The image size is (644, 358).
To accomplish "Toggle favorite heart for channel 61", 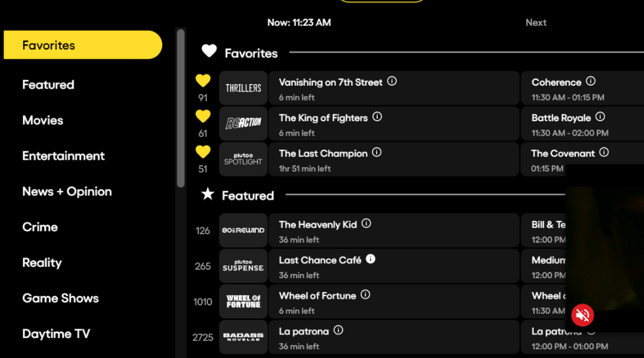I will click(x=203, y=117).
